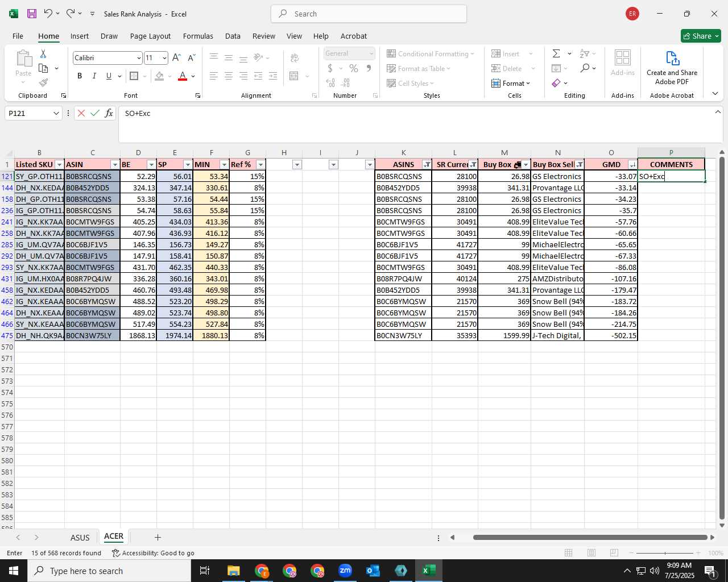This screenshot has width=728, height=582.
Task: Click the Comma Style icon
Action: coord(369,68)
